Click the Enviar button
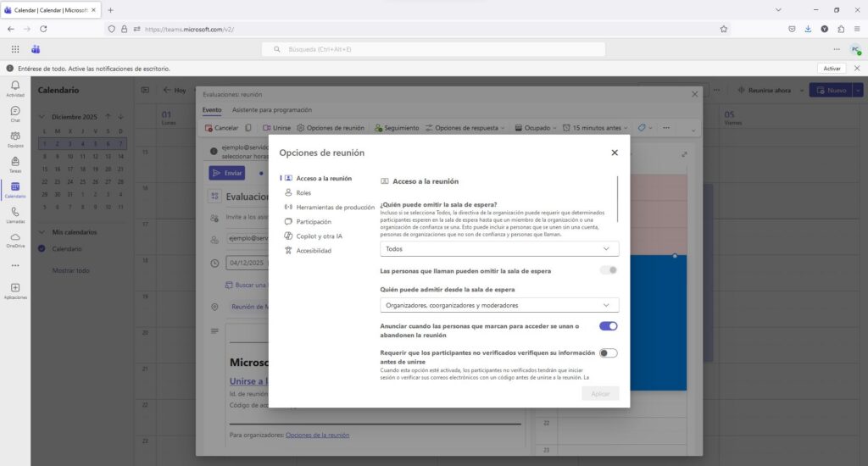Viewport: 868px width, 466px height. (227, 173)
